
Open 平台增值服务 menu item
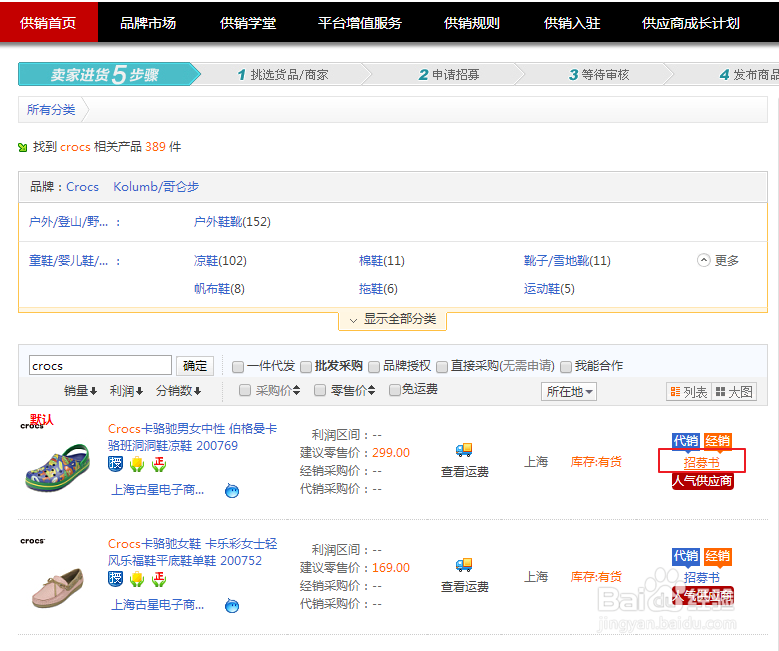click(x=360, y=23)
